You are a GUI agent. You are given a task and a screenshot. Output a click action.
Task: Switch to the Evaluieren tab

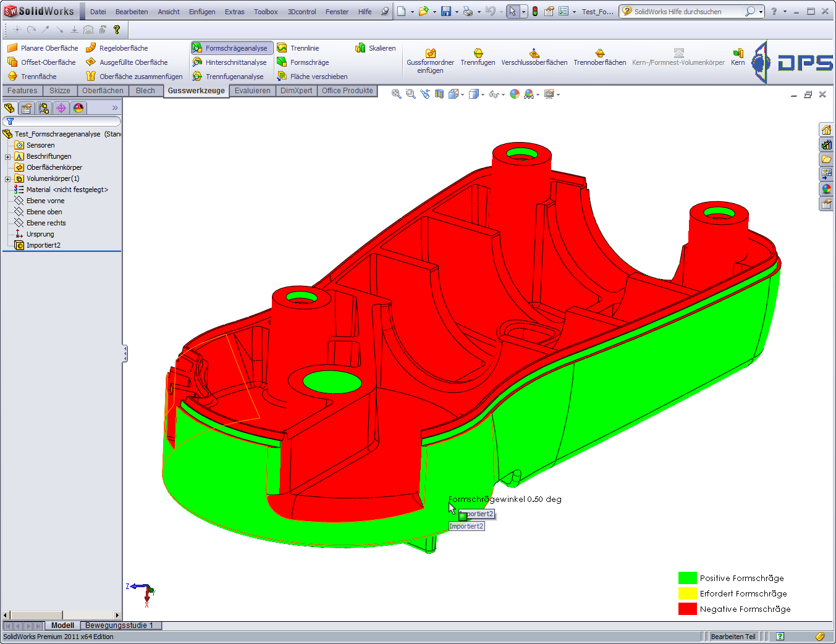pyautogui.click(x=252, y=91)
